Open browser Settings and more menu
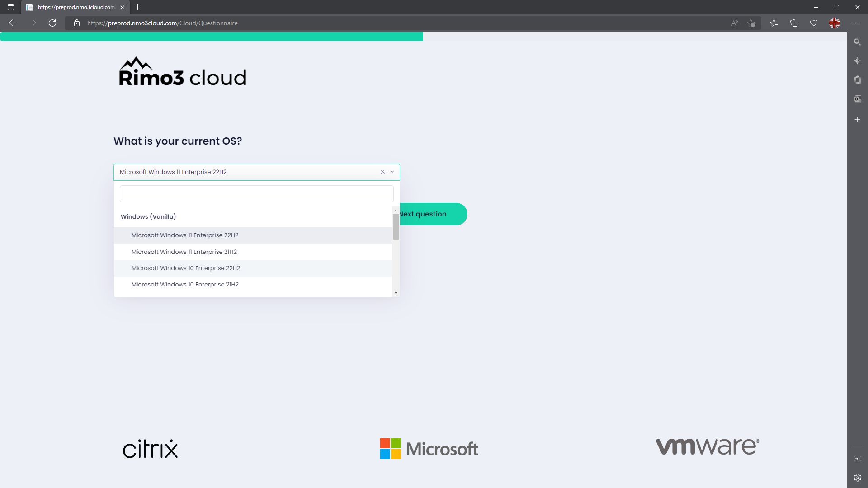The height and width of the screenshot is (488, 868). point(855,23)
